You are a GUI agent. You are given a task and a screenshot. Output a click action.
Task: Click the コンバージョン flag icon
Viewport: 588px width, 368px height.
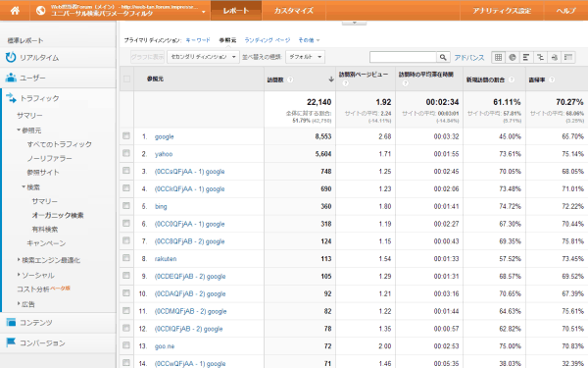click(x=11, y=342)
